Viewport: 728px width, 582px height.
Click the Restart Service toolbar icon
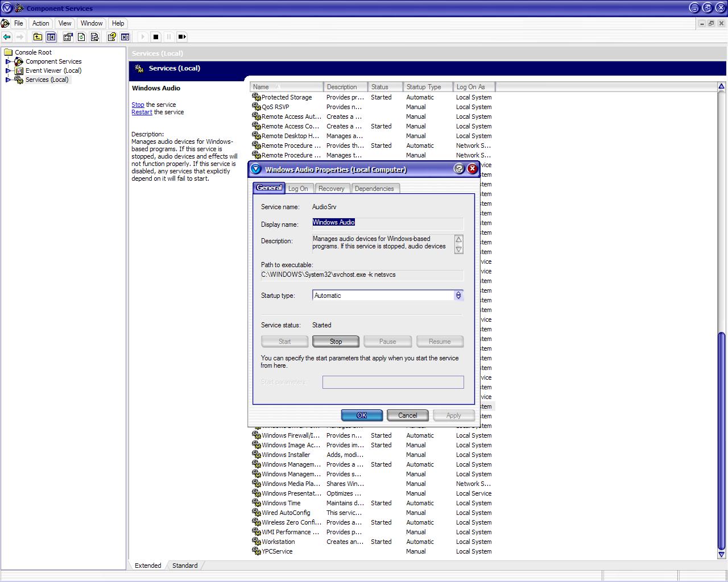pos(182,37)
